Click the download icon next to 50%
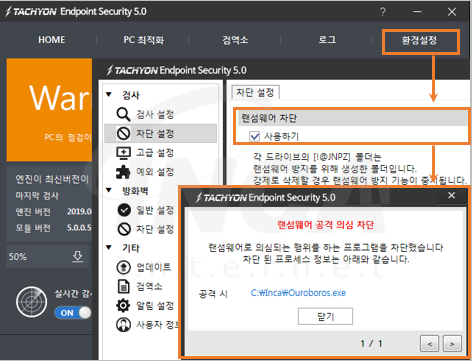Viewport: 472px width, 361px height. coord(78,256)
